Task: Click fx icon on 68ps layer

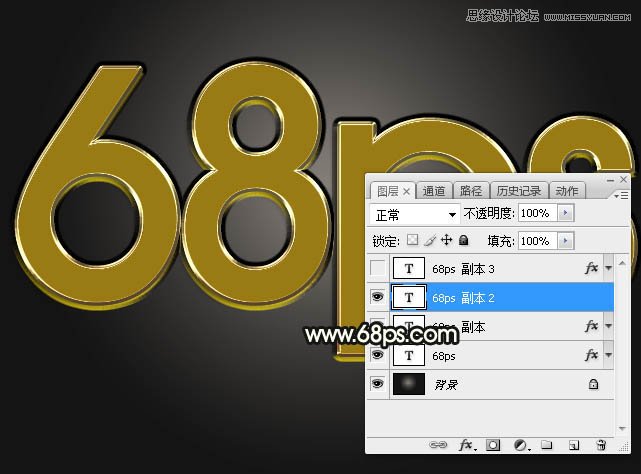Action: (x=592, y=355)
